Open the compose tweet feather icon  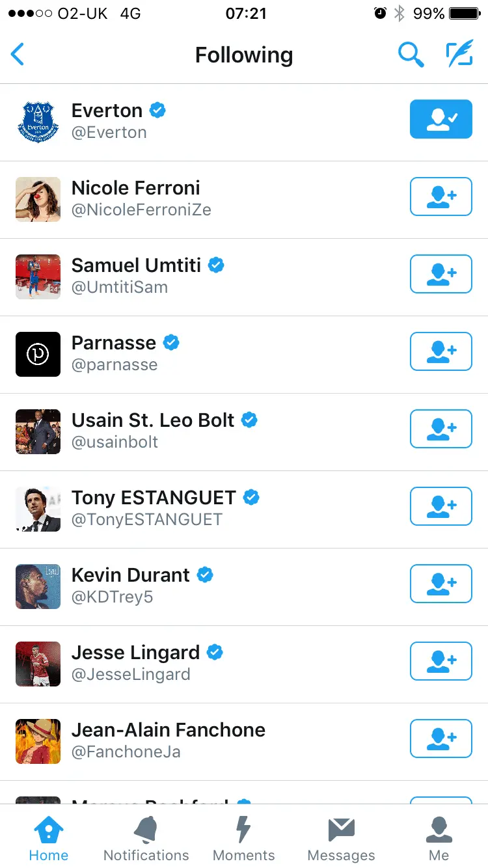tap(459, 55)
